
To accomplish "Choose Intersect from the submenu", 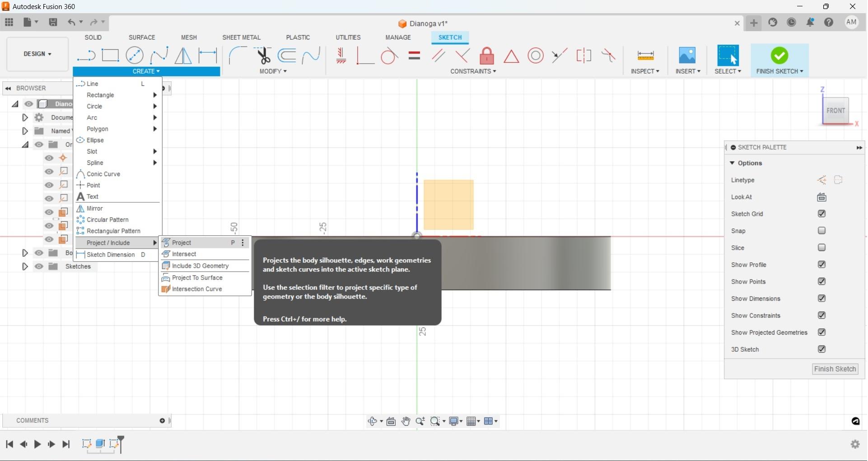I will [x=205, y=254].
